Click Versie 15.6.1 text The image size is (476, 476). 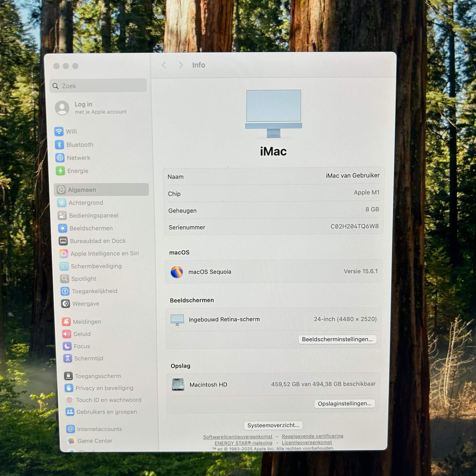(x=361, y=271)
